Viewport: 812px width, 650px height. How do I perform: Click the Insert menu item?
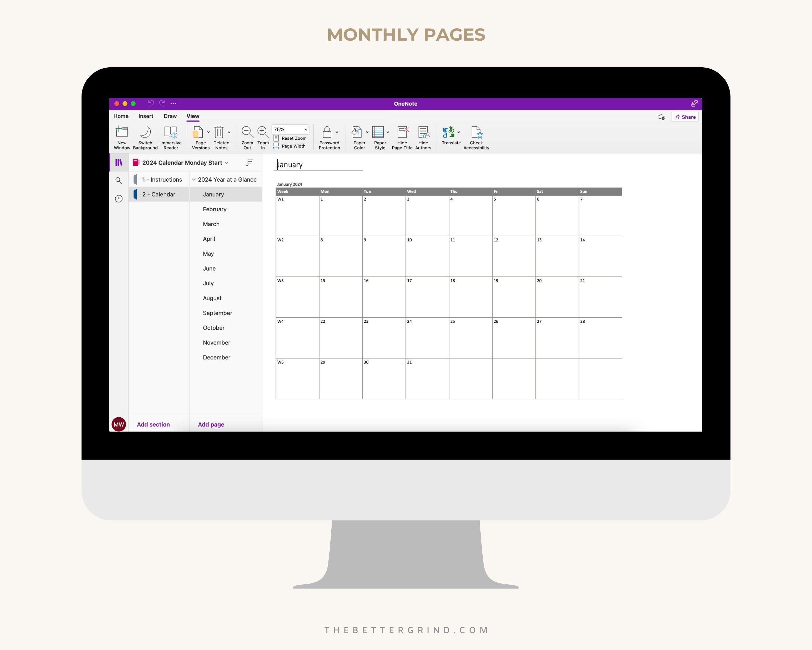pyautogui.click(x=145, y=116)
